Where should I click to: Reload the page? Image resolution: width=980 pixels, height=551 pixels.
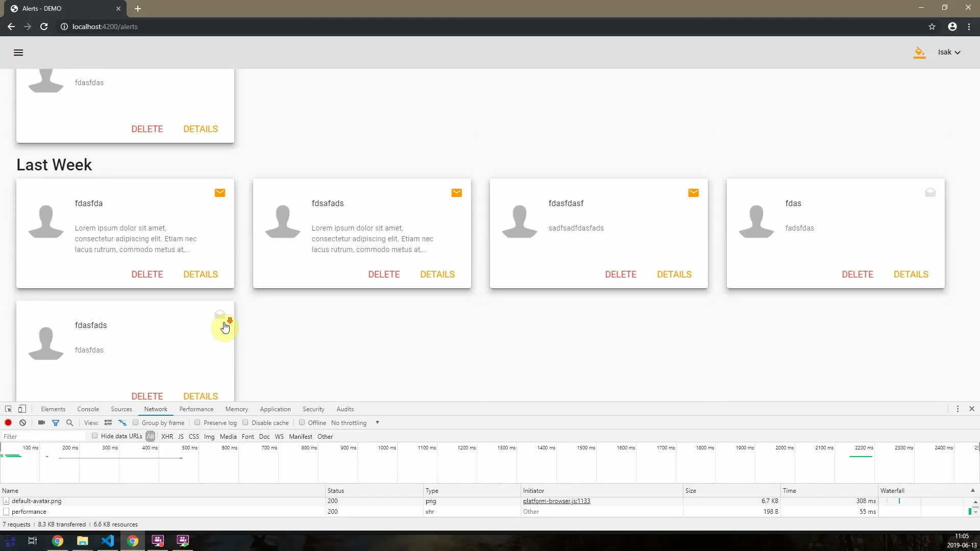coord(44,27)
